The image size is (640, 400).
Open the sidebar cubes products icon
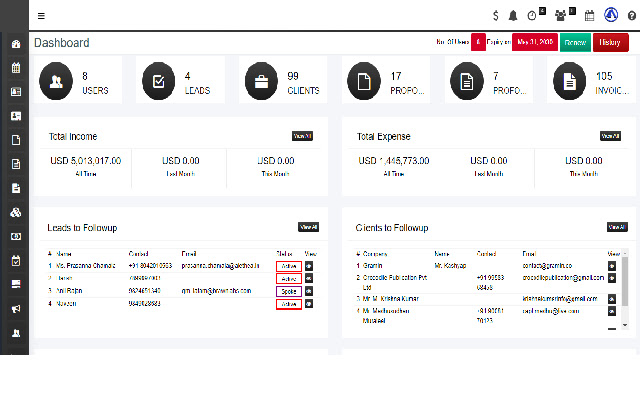point(16,212)
